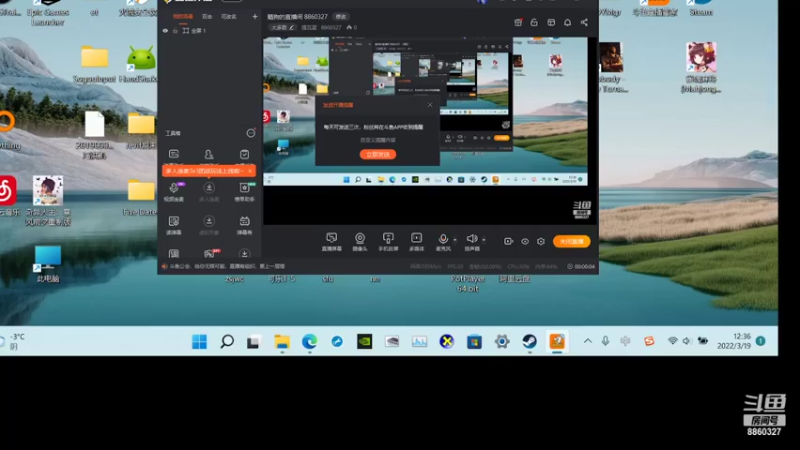The image size is (800, 450).
Task: Open weather widget showing -3°C
Action: [x=14, y=341]
